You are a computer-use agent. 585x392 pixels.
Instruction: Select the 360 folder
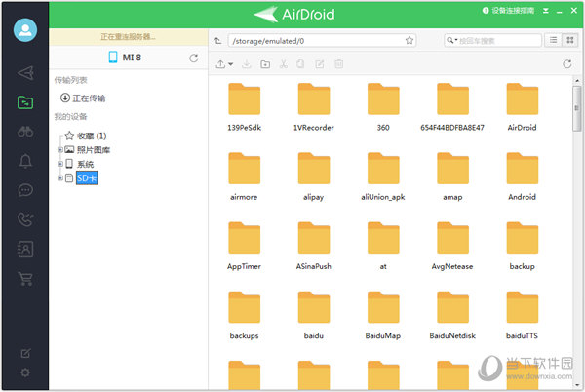click(383, 107)
